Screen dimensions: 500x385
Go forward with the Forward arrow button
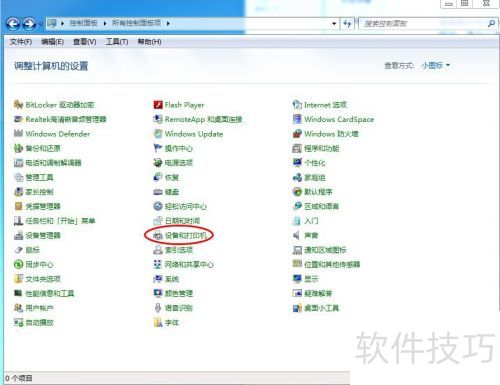[29, 24]
